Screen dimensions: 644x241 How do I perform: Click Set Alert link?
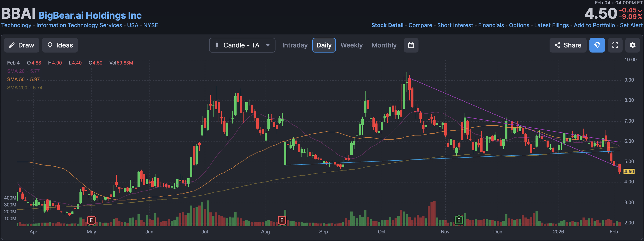pyautogui.click(x=631, y=25)
